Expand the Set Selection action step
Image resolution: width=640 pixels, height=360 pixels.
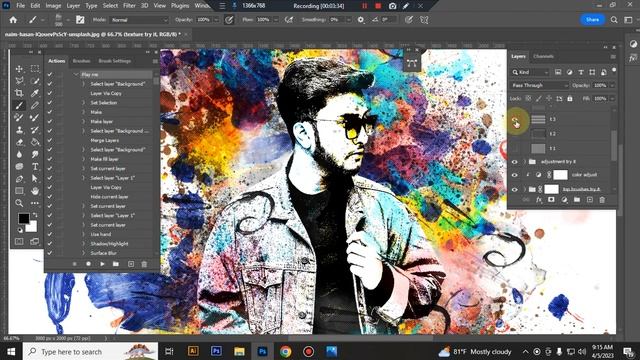(84, 102)
